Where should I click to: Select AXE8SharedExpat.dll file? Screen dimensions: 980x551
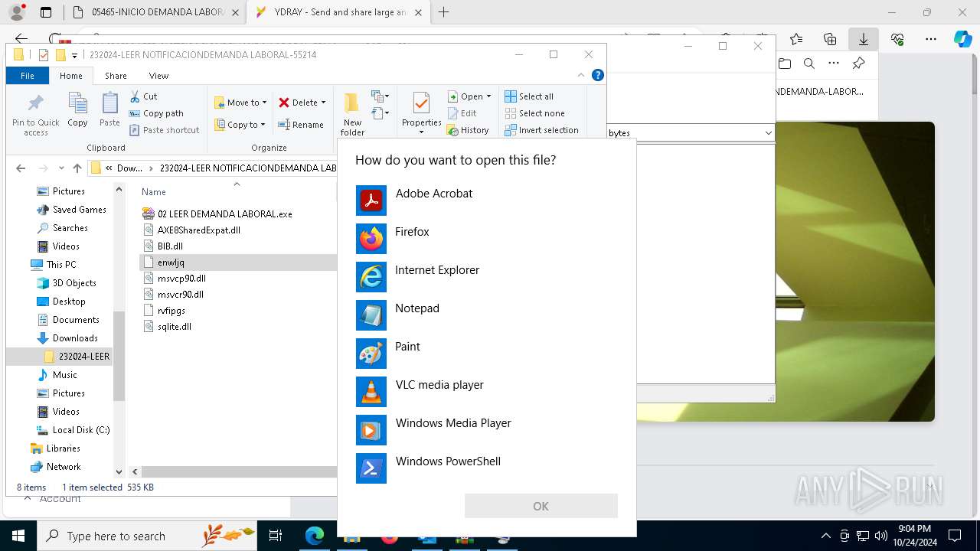coord(191,230)
